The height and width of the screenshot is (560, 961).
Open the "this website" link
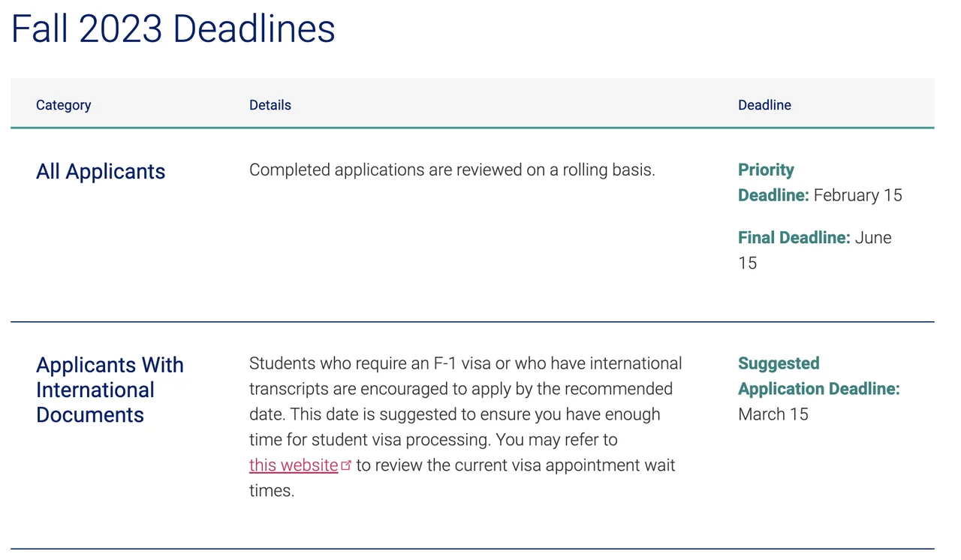tap(293, 465)
